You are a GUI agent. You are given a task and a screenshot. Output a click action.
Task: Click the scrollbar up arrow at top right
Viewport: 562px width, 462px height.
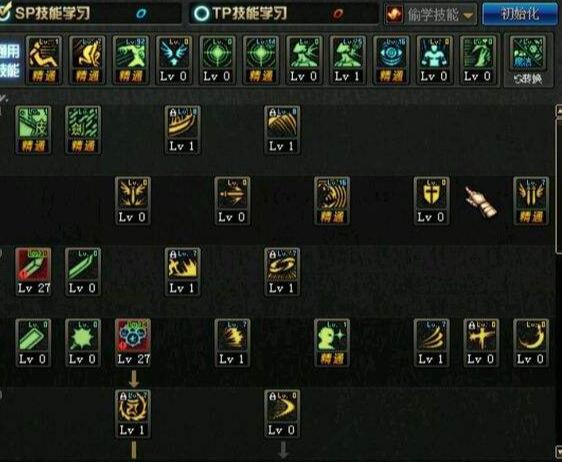coord(558,110)
